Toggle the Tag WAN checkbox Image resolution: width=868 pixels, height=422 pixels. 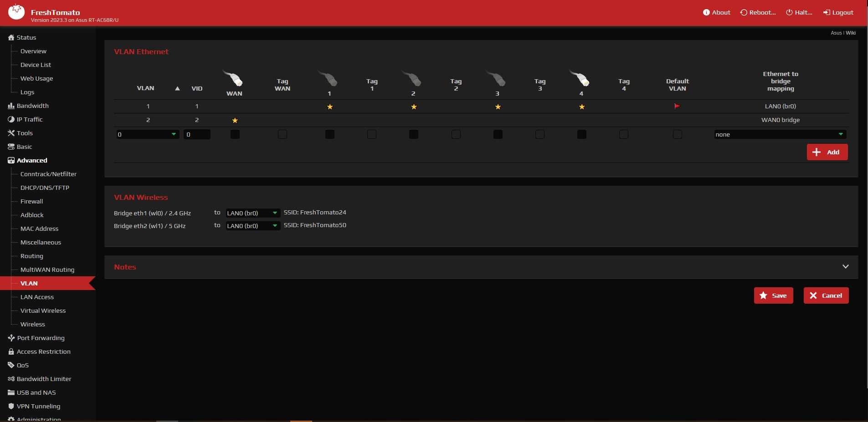tap(282, 134)
